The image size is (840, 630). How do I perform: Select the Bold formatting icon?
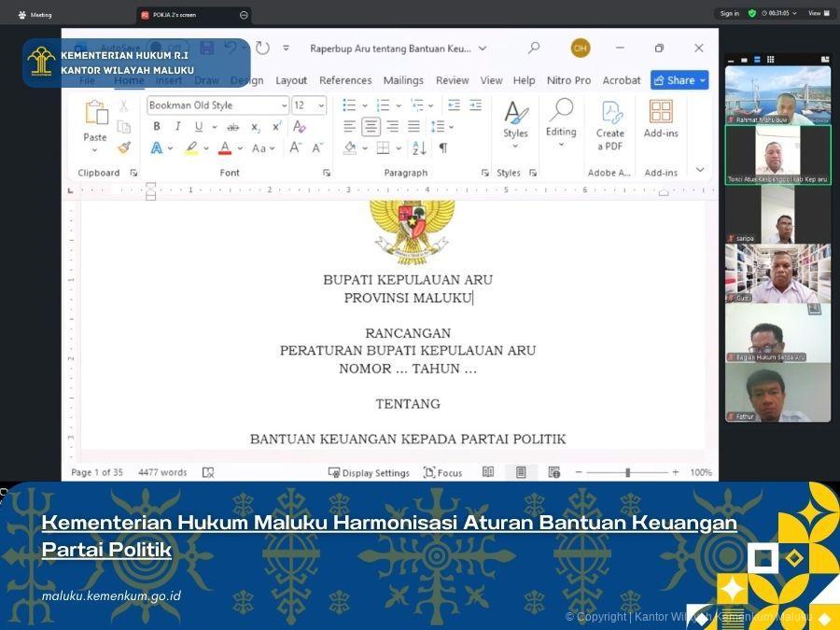click(156, 126)
